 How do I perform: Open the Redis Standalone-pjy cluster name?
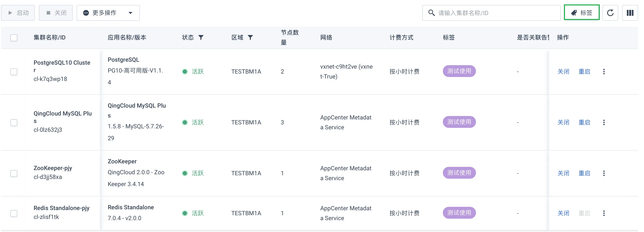[62, 208]
